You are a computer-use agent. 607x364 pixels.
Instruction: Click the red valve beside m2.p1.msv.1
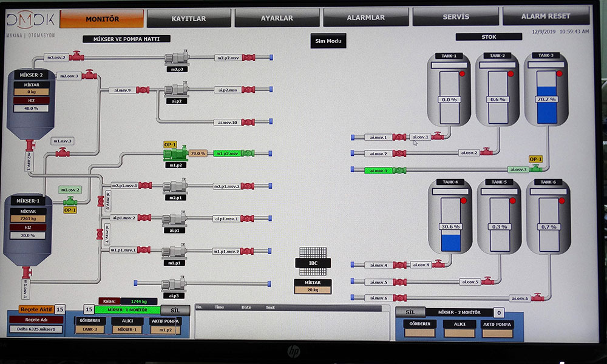tap(145, 185)
